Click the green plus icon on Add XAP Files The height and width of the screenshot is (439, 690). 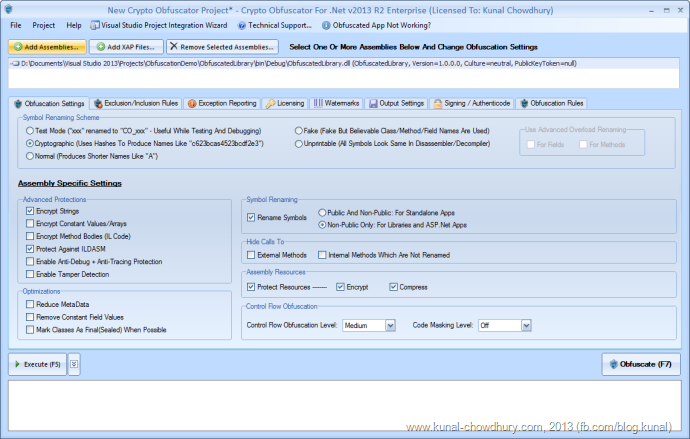101,47
